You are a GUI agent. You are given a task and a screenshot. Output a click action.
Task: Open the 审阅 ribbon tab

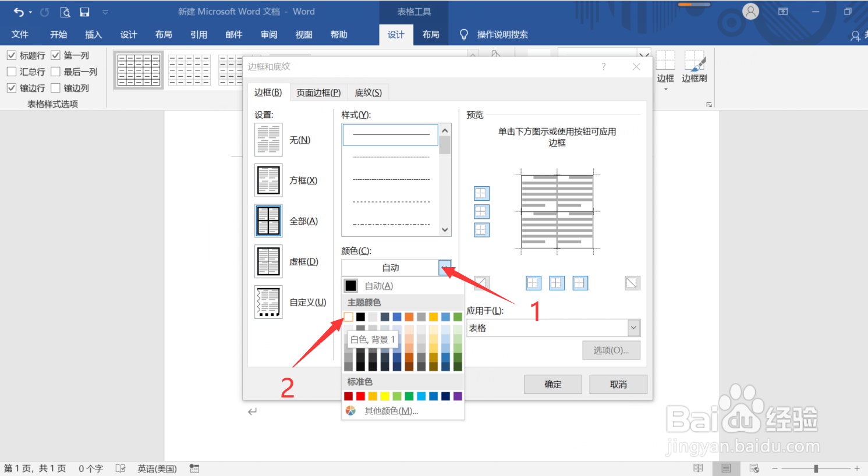(268, 34)
